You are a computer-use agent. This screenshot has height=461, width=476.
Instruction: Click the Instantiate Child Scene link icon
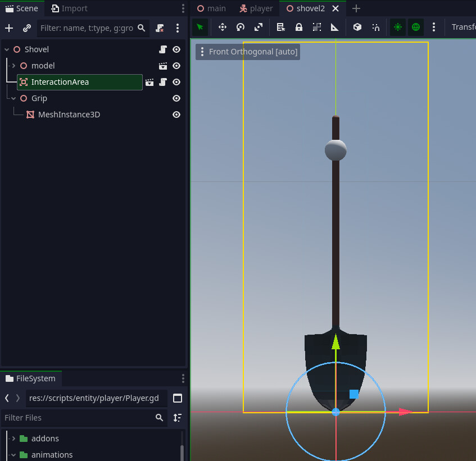[x=26, y=28]
